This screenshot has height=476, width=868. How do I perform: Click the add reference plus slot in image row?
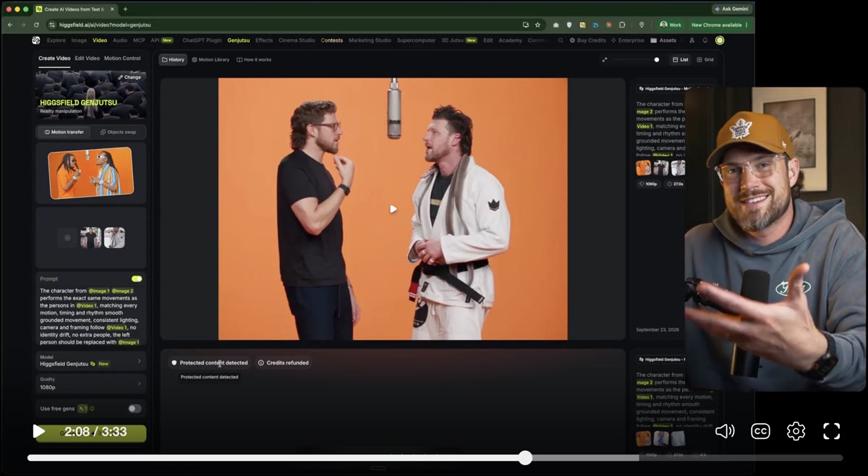[x=67, y=237]
